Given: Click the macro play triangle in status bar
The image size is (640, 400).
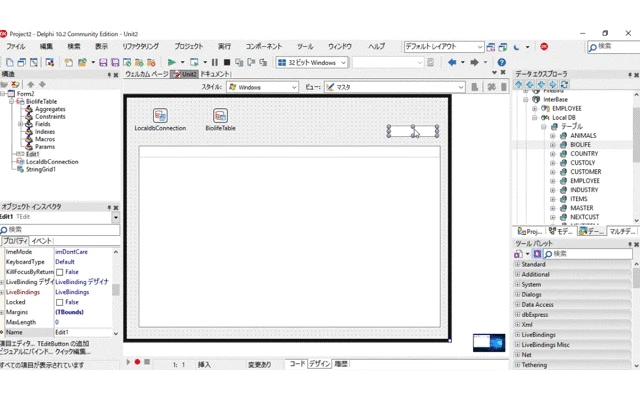Looking at the screenshot, I should click(128, 362).
